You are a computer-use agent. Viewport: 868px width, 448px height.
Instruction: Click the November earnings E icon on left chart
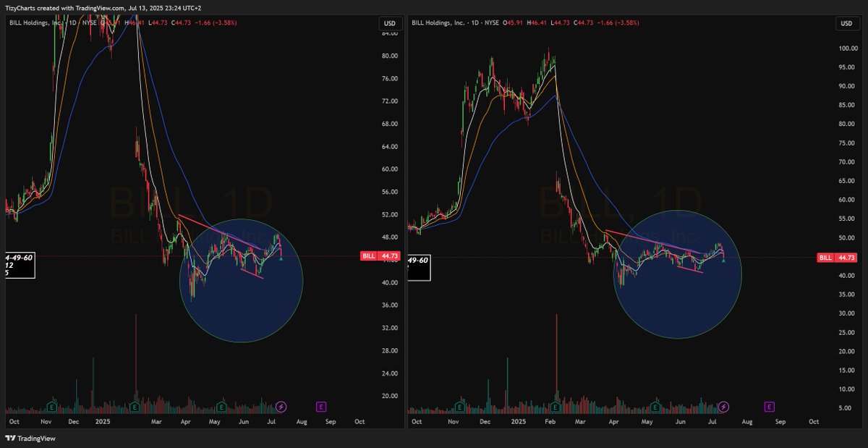[52, 407]
